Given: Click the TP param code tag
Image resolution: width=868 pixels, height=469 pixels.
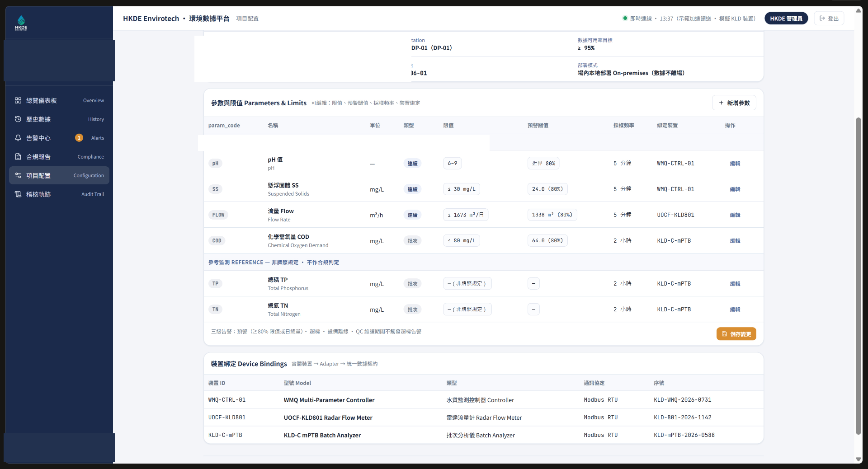Looking at the screenshot, I should click(x=215, y=284).
